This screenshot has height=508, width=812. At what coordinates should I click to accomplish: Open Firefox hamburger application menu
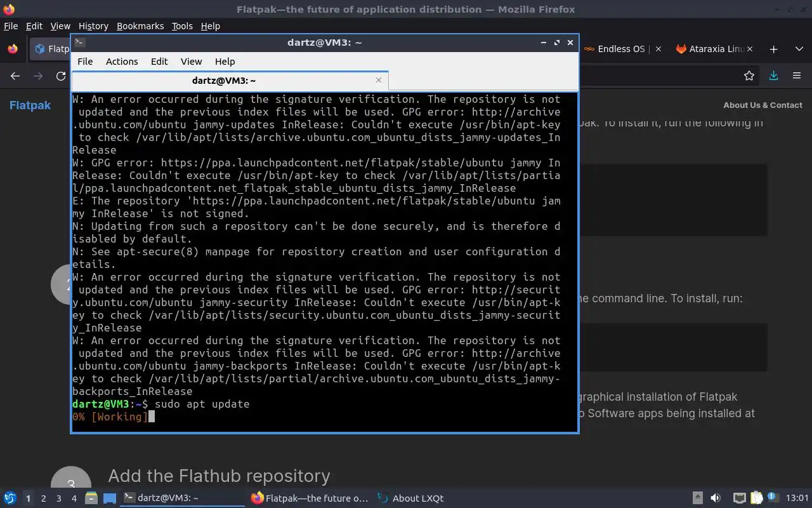(797, 76)
